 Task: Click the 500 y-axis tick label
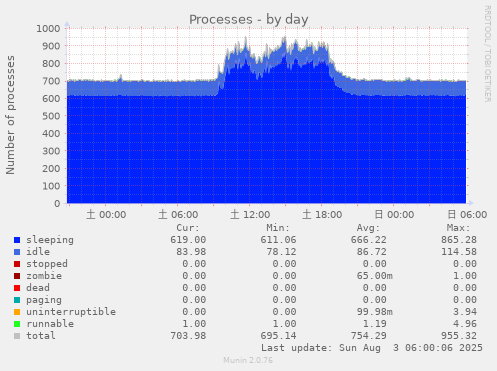pos(51,116)
